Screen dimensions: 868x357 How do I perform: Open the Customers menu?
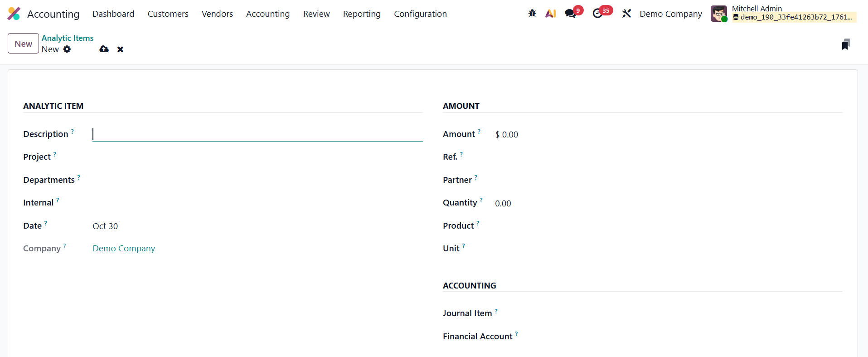coord(168,14)
